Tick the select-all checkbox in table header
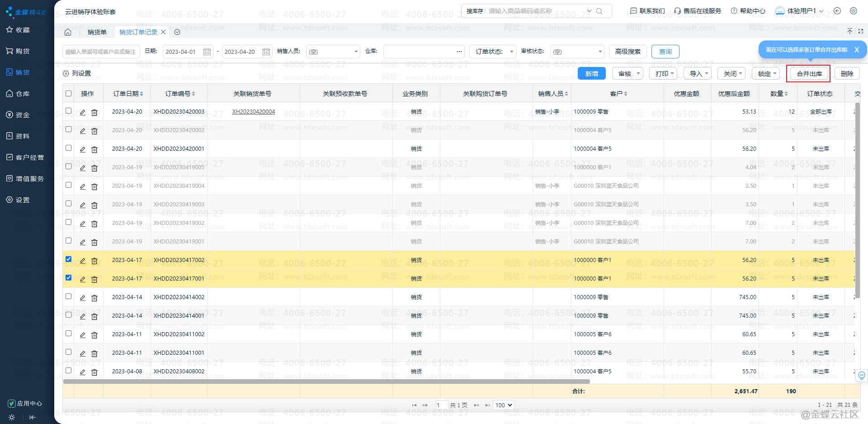The height and width of the screenshot is (424, 868). (x=68, y=93)
